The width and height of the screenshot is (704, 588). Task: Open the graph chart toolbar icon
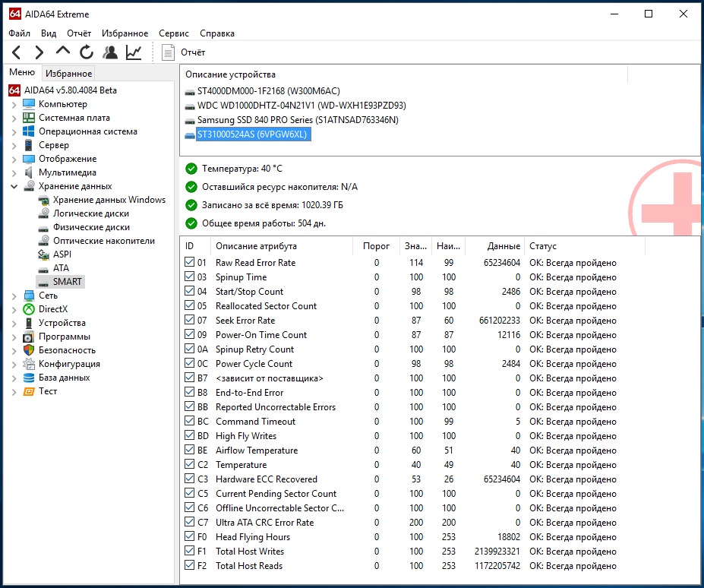click(x=134, y=52)
